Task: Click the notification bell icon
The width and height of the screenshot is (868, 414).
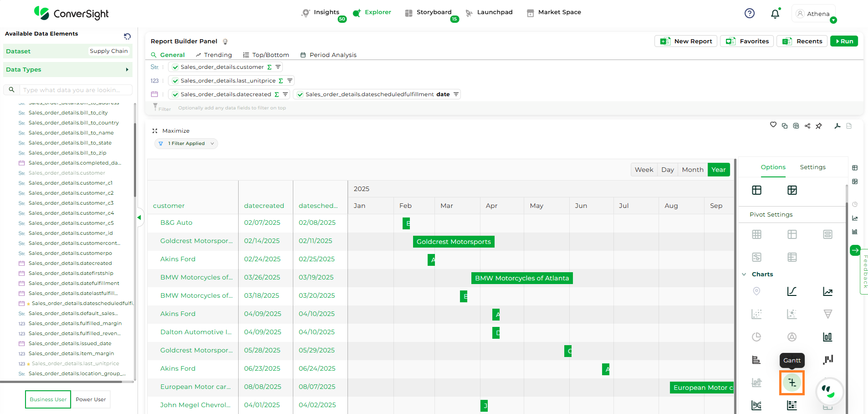Action: click(775, 14)
